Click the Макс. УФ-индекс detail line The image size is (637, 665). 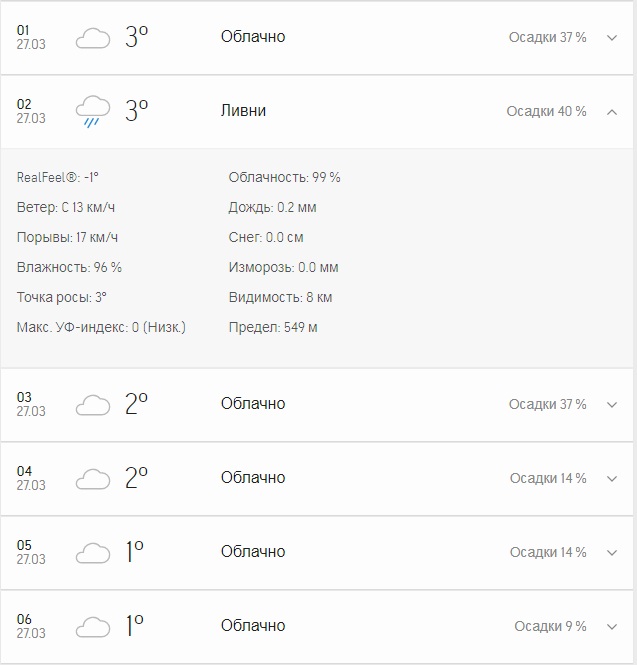click(x=101, y=327)
